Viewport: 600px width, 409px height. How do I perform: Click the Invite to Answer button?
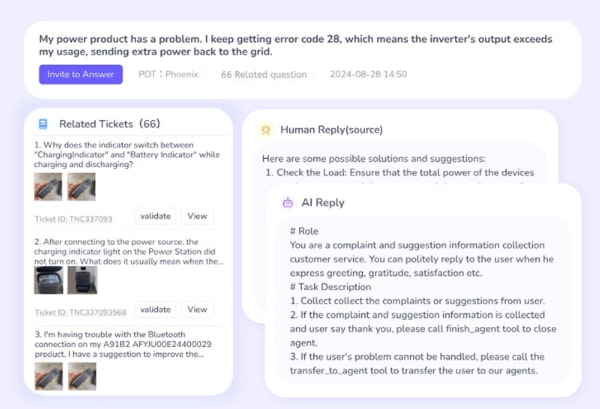(81, 74)
